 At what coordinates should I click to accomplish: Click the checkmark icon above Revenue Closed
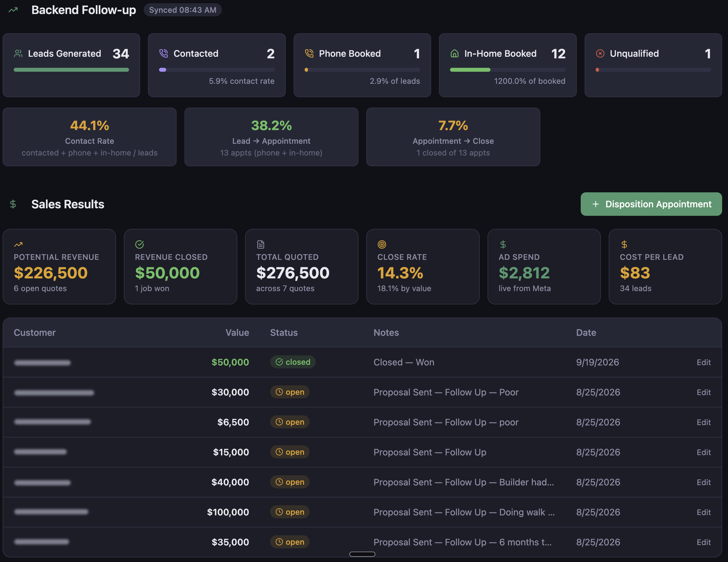[139, 244]
